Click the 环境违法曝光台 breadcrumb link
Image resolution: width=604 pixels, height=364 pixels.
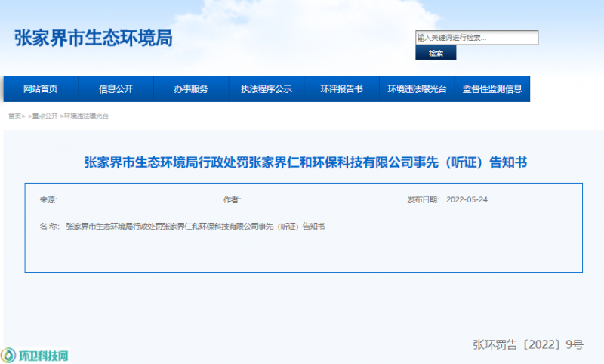pyautogui.click(x=86, y=116)
